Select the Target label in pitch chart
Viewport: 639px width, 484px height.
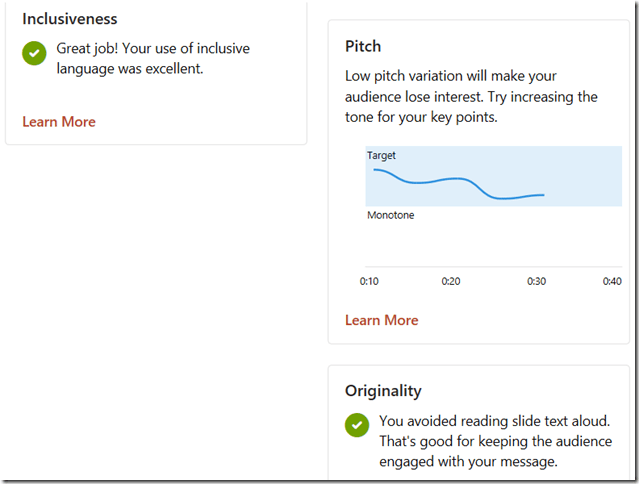click(382, 156)
